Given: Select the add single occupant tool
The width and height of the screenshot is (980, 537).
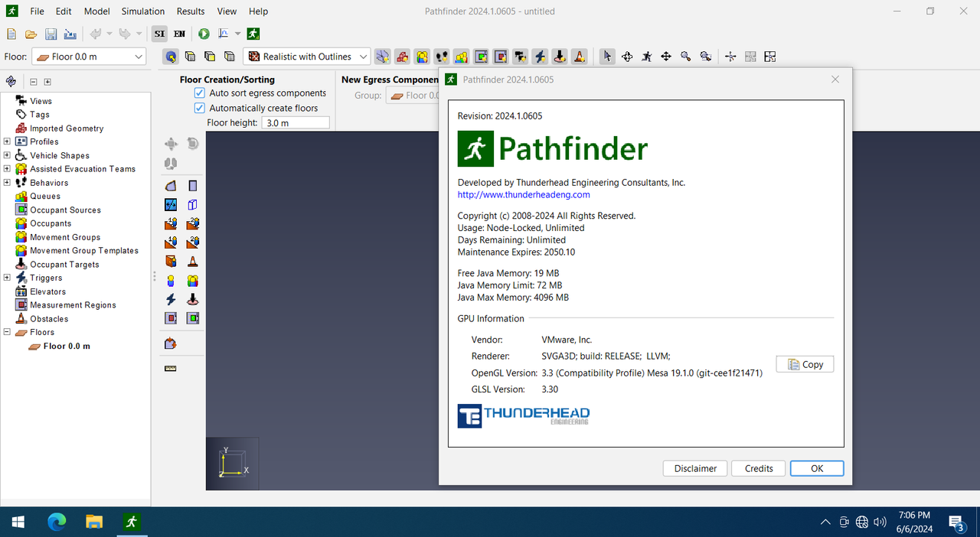Looking at the screenshot, I should pyautogui.click(x=171, y=280).
